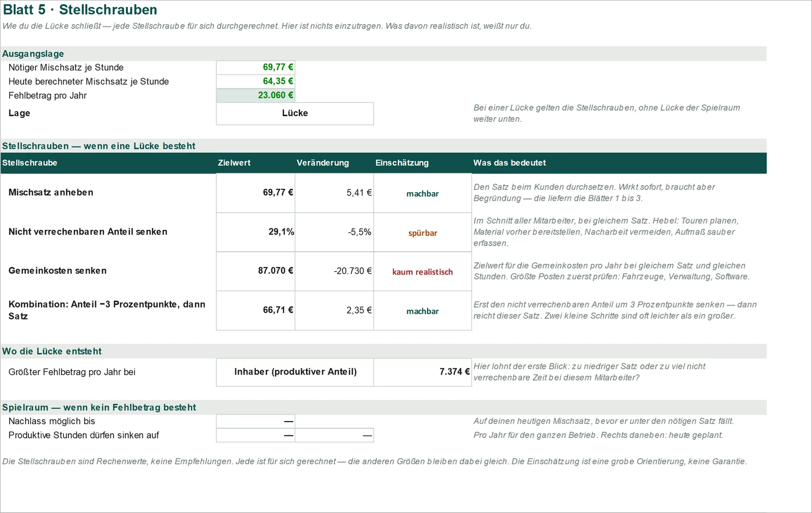The image size is (812, 513).
Task: Select the Gemeinkosten Zielwert 87.070 € cell
Action: pyautogui.click(x=256, y=271)
